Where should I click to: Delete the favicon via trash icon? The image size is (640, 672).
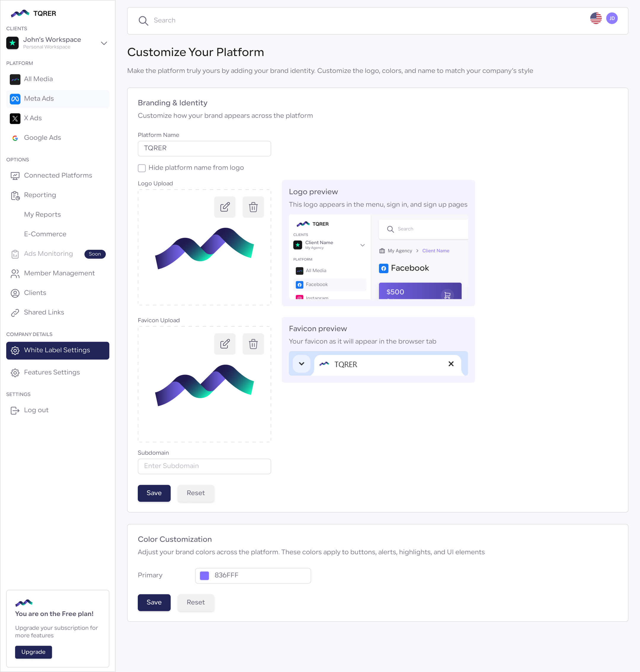point(253,344)
